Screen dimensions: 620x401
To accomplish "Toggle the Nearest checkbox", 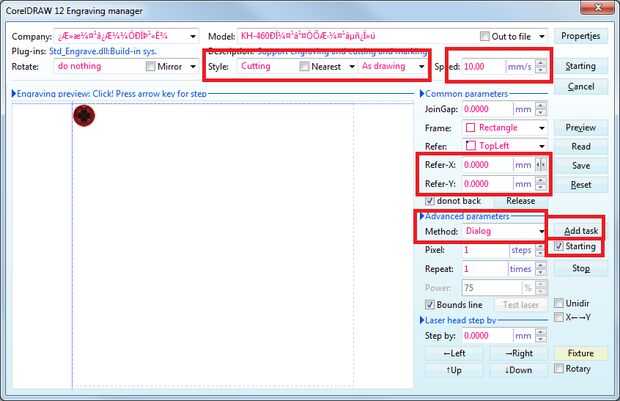I will click(x=304, y=66).
